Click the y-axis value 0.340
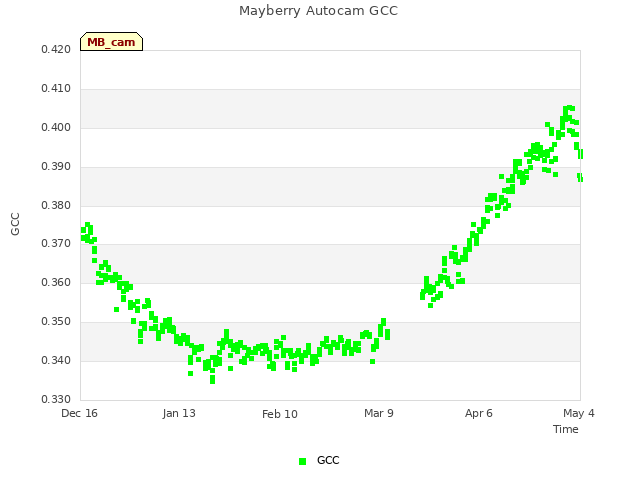Screen dimensions: 640x480 (x=56, y=360)
